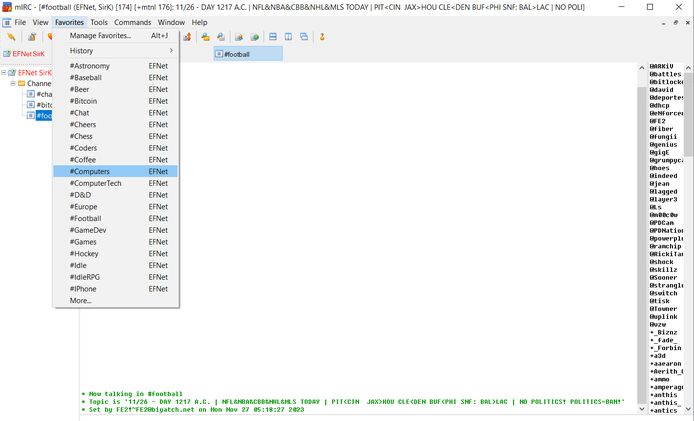Screen dimensions: 694x421
Task: Open the Commands menu
Action: click(x=133, y=22)
